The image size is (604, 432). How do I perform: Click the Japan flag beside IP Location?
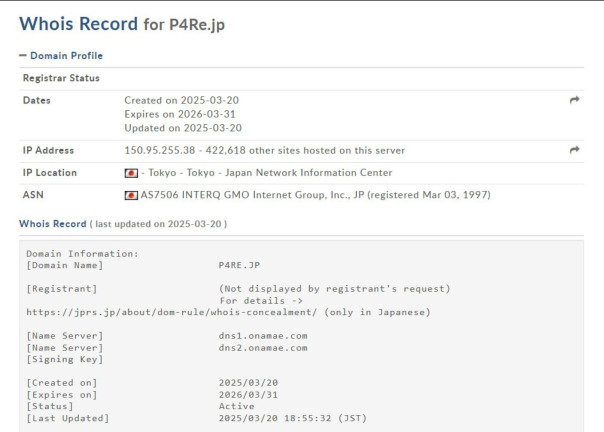coord(130,172)
